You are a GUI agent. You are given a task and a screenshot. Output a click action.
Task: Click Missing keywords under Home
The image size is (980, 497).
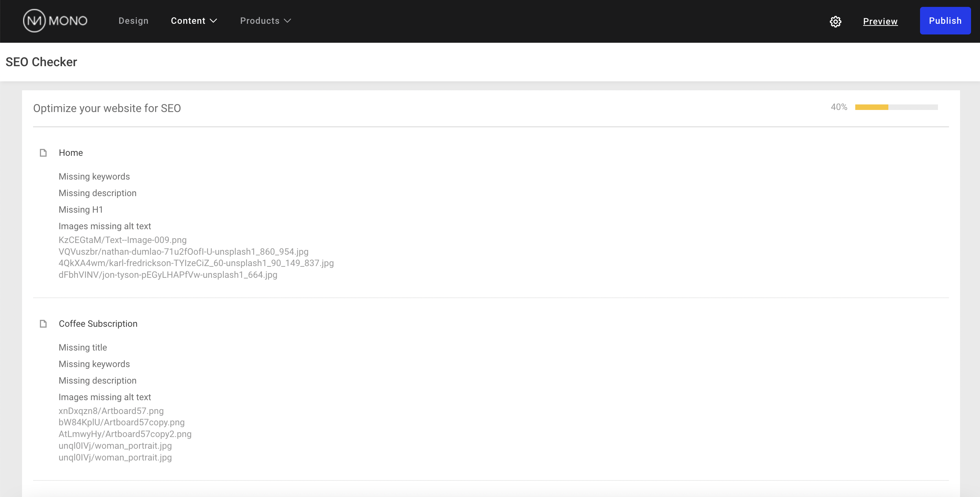click(94, 176)
